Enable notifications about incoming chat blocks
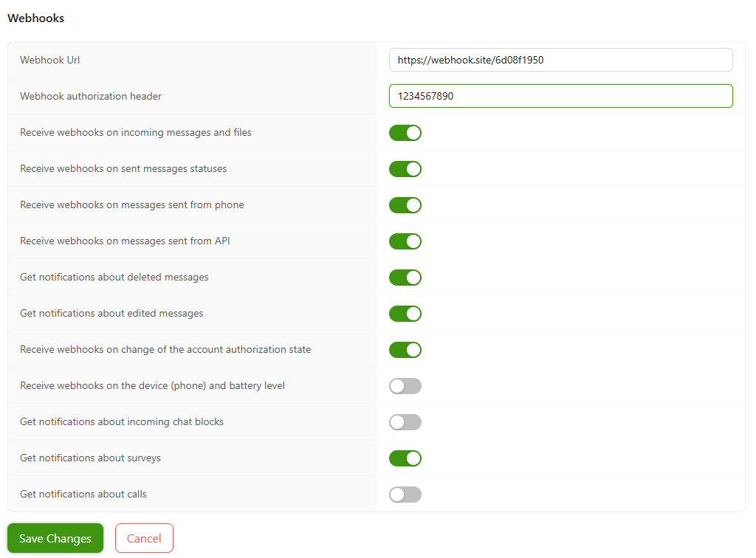756x558 pixels. click(405, 422)
